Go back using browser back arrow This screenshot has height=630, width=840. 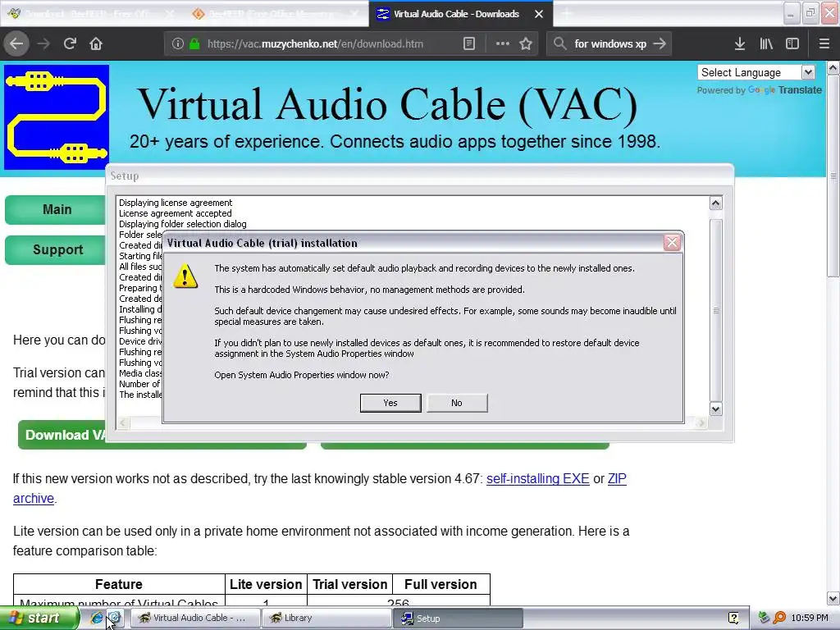[x=16, y=44]
